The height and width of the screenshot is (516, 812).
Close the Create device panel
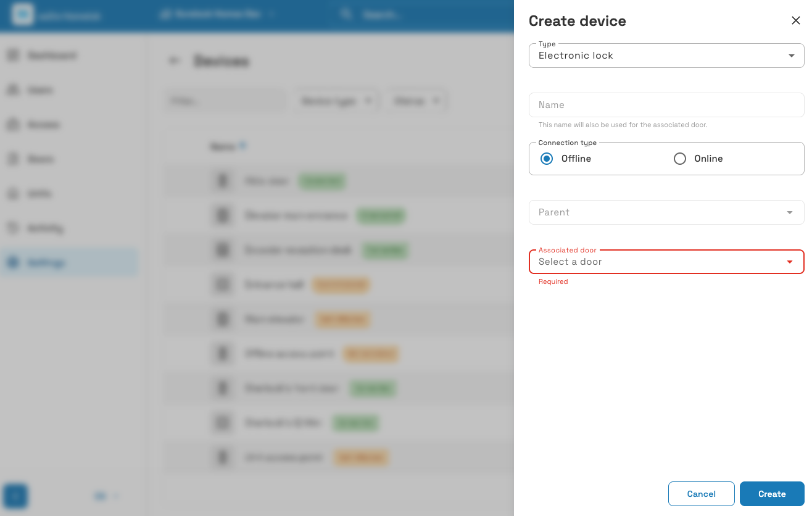[x=795, y=20]
